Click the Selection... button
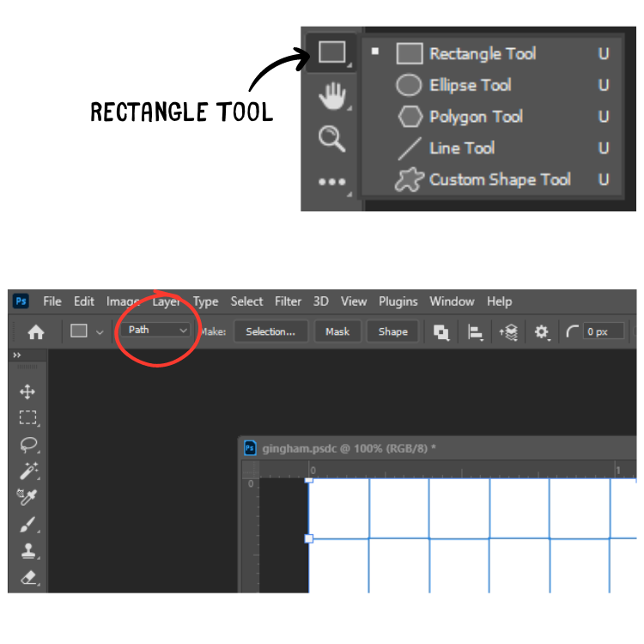The width and height of the screenshot is (644, 644). [x=270, y=331]
